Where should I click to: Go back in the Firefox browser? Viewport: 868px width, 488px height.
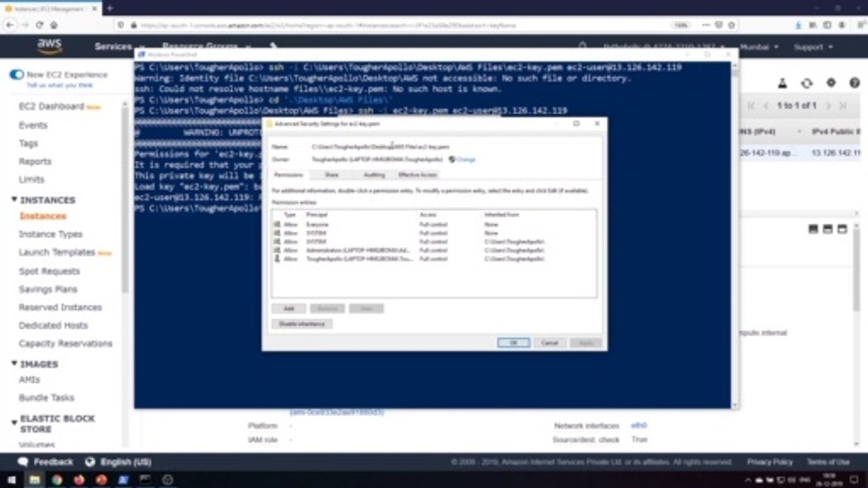(10, 25)
